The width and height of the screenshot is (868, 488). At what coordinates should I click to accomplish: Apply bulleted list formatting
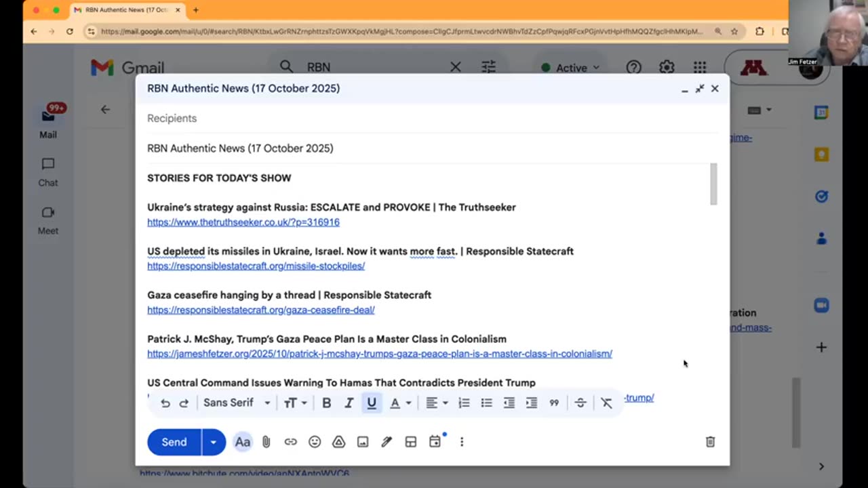(x=486, y=403)
